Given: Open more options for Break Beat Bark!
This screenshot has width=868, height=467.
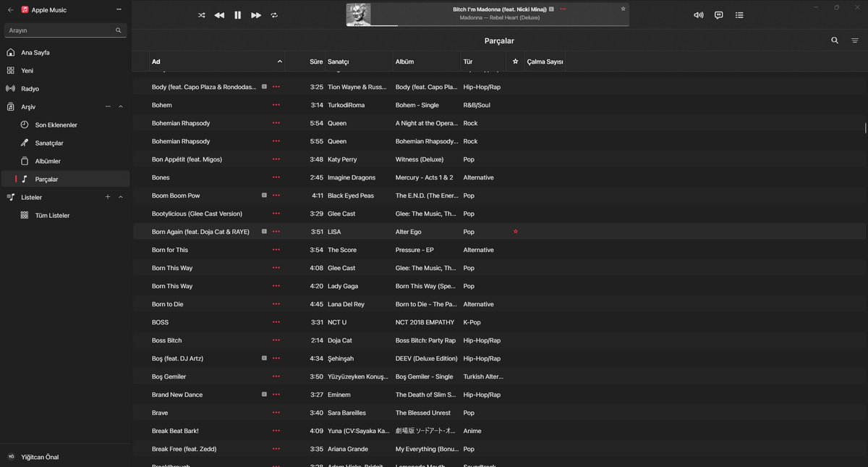Looking at the screenshot, I should [276, 431].
